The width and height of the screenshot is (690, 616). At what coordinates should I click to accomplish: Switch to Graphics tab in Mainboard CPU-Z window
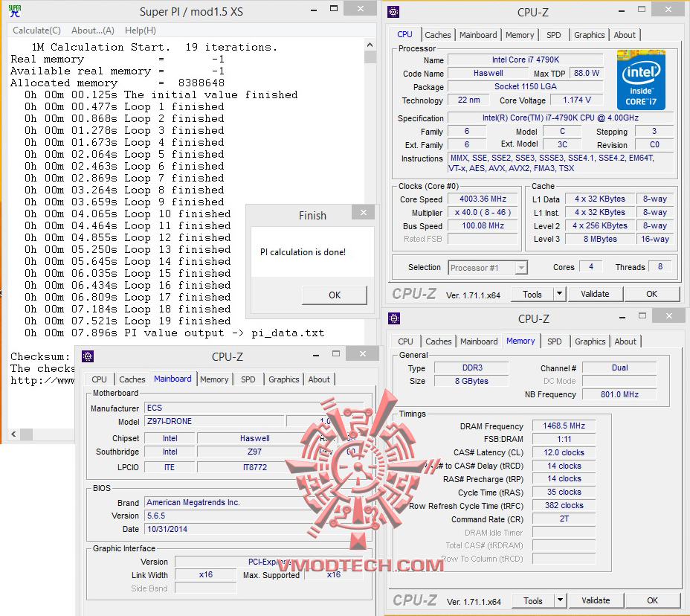pyautogui.click(x=283, y=379)
